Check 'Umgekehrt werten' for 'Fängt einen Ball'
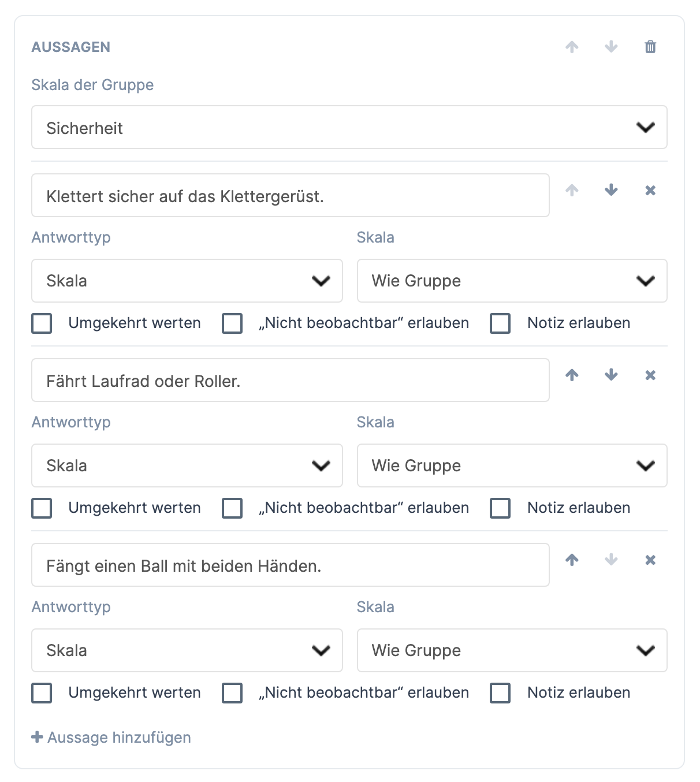700x782 pixels. pos(42,693)
